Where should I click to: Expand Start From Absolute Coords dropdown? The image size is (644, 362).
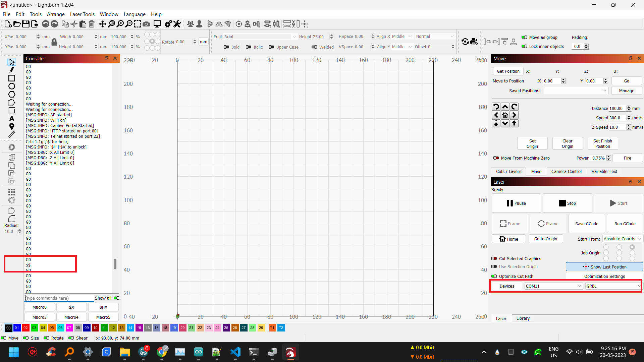(623, 239)
